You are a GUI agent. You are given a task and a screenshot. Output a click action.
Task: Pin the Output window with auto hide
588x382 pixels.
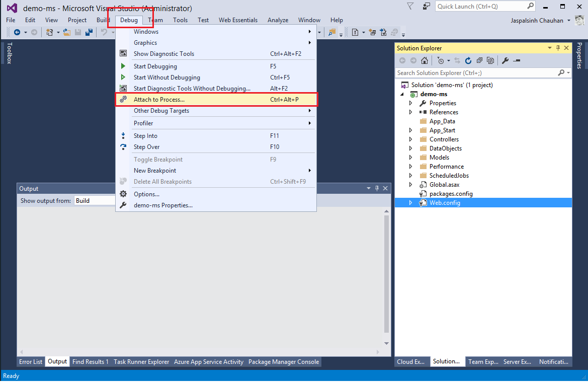point(377,188)
